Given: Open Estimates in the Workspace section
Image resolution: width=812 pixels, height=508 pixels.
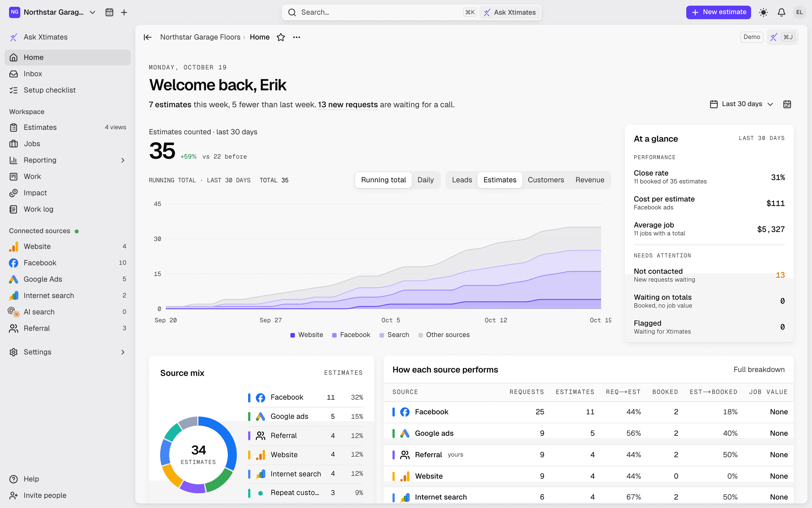Looking at the screenshot, I should [67, 127].
